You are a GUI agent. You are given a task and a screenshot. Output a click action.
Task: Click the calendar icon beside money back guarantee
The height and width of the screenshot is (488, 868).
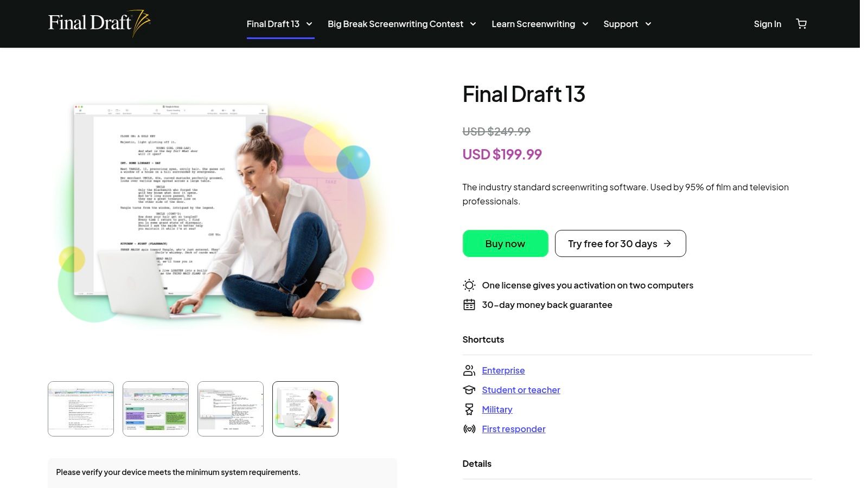(x=469, y=305)
